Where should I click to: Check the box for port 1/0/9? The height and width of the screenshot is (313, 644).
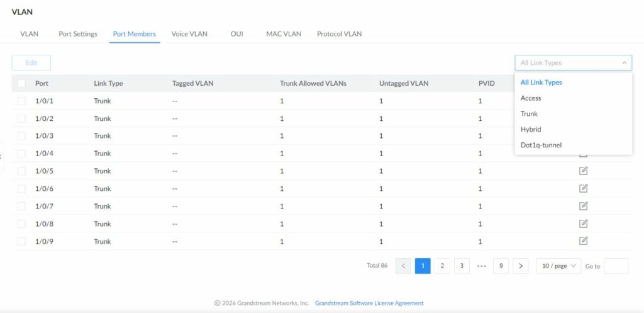coord(21,241)
